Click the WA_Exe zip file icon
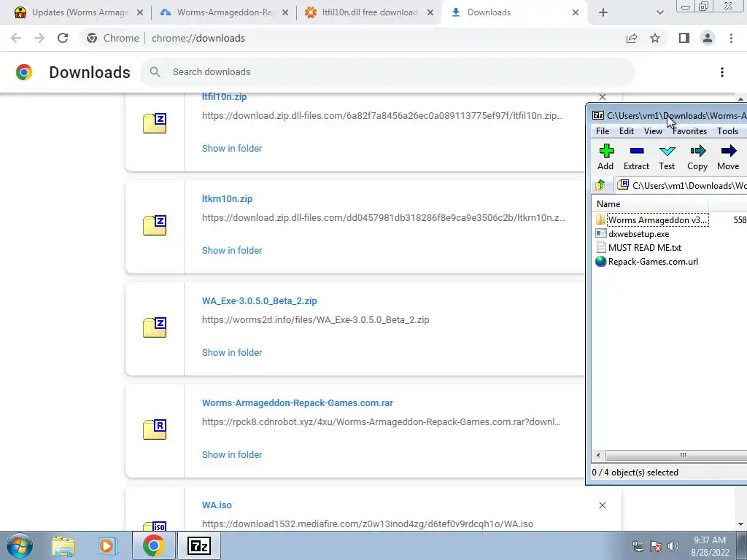Screen dimensions: 747x560 coord(155,327)
